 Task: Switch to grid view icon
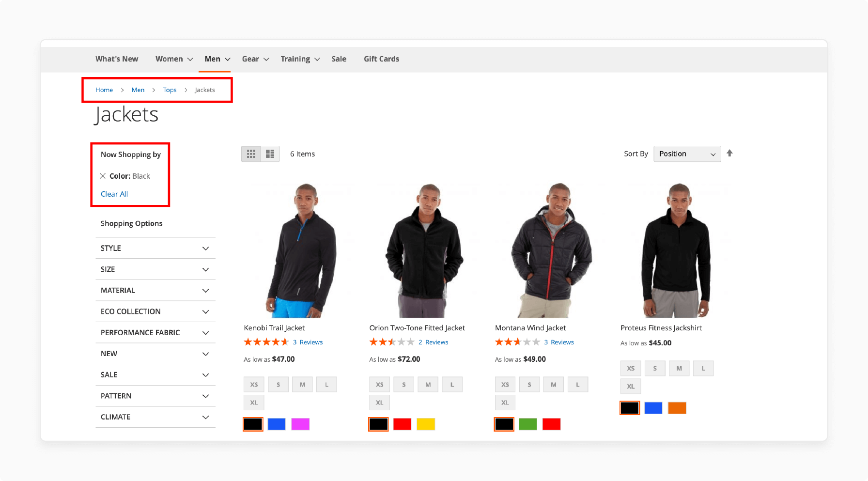click(x=251, y=154)
